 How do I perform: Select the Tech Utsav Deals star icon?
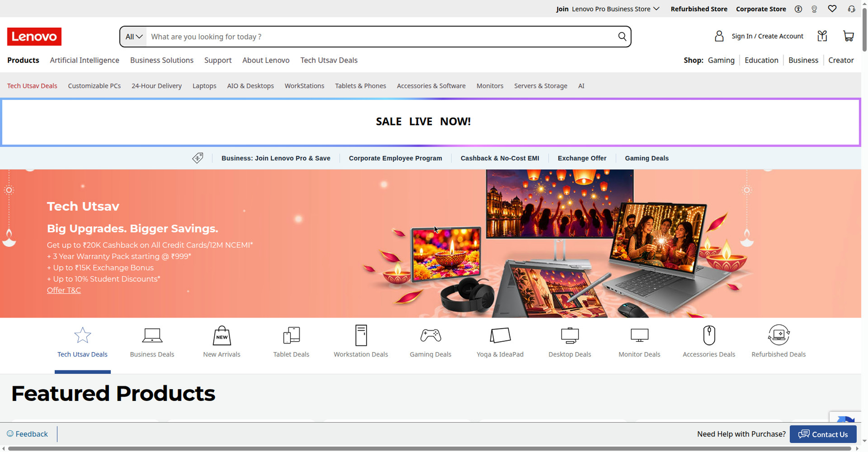point(82,335)
